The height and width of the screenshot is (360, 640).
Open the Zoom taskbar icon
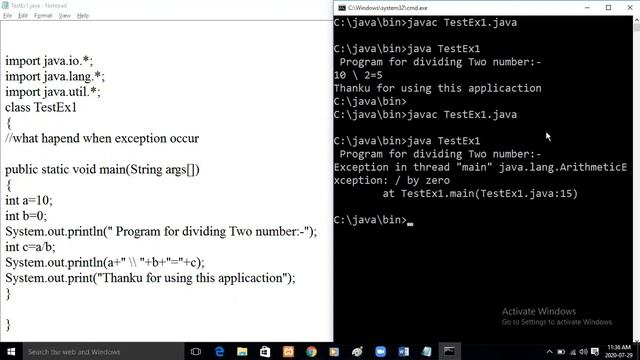click(x=380, y=351)
